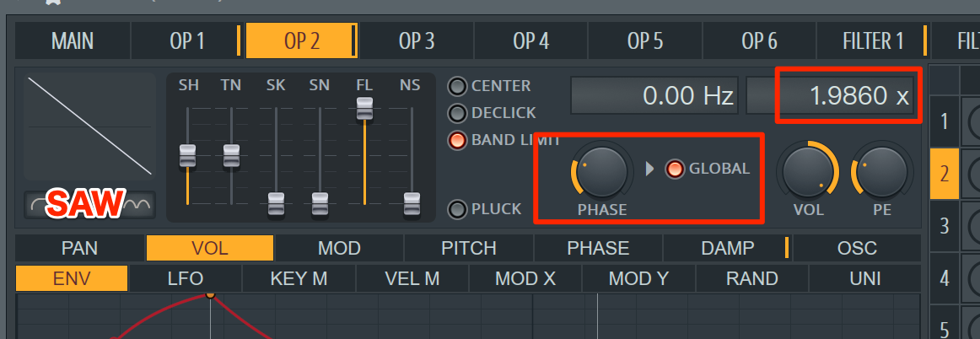Switch to the OP 3 tab

(x=417, y=41)
